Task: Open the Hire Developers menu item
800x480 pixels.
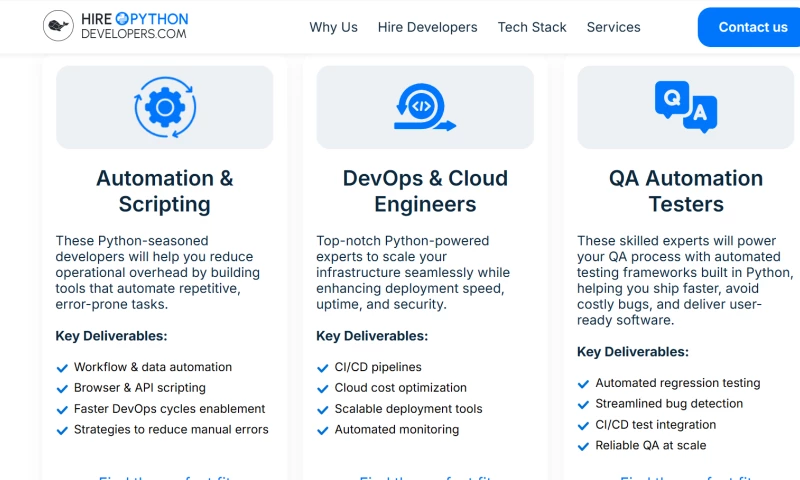Action: pyautogui.click(x=428, y=27)
